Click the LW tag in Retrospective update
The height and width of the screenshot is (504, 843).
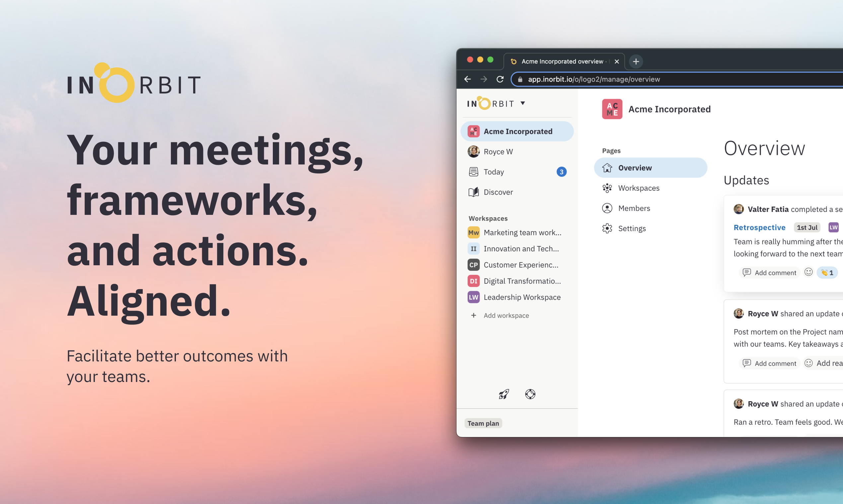[833, 227]
